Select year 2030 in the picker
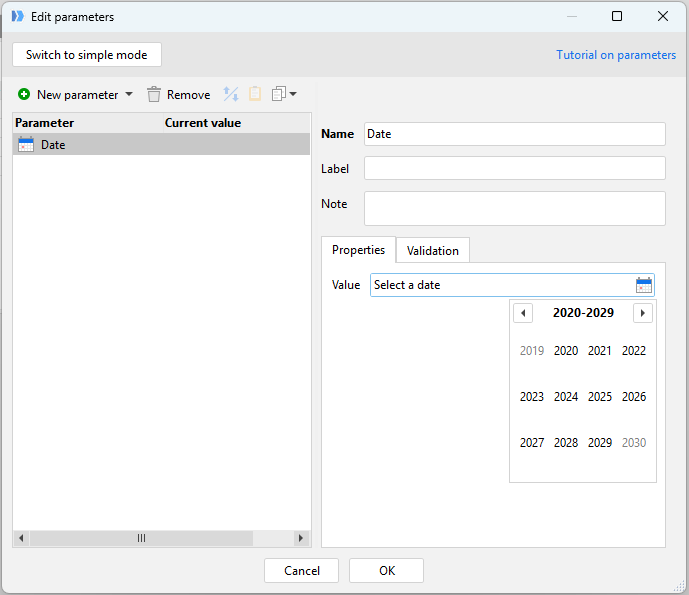 (x=634, y=443)
